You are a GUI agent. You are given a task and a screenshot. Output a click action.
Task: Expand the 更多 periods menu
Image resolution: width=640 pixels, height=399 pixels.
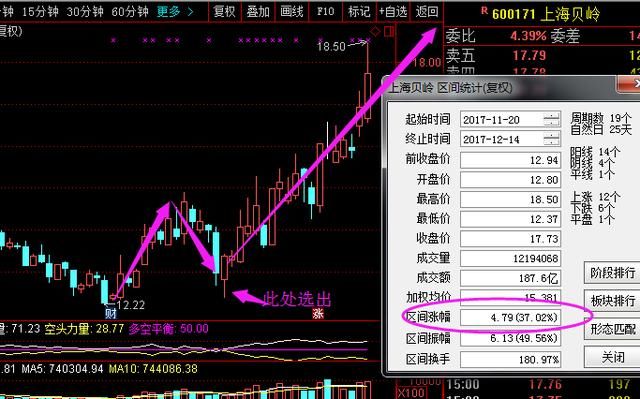pos(175,12)
